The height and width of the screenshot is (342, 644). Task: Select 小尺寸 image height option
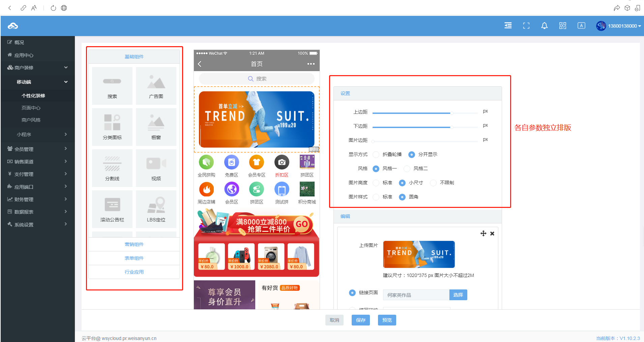pos(402,183)
